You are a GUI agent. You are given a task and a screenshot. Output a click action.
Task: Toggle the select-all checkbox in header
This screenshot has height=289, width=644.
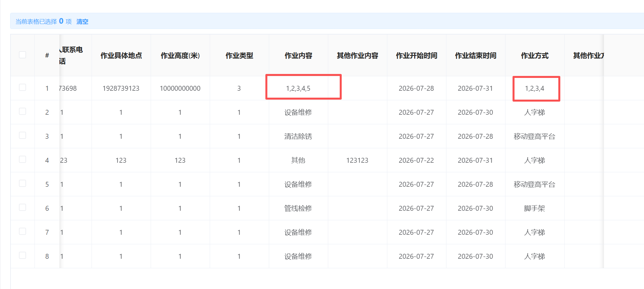tap(22, 55)
